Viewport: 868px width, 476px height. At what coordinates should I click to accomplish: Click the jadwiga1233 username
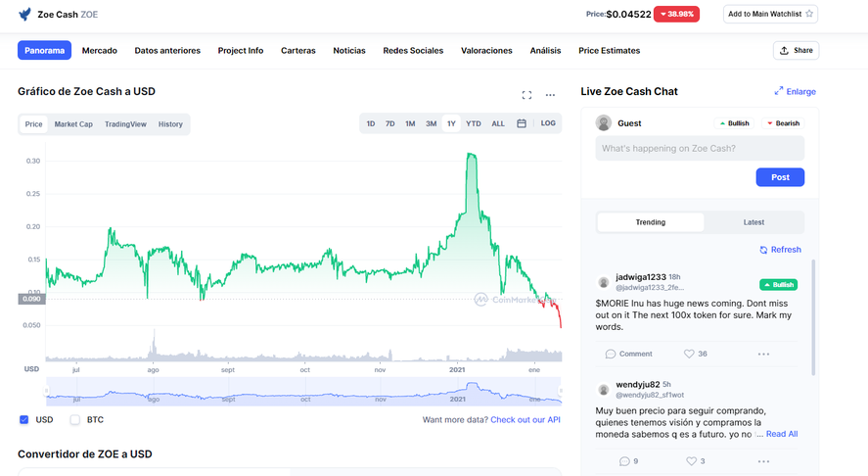point(641,277)
